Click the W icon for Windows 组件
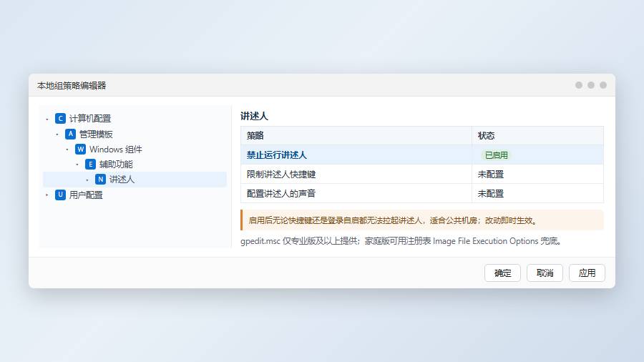This screenshot has height=362, width=644. click(80, 149)
